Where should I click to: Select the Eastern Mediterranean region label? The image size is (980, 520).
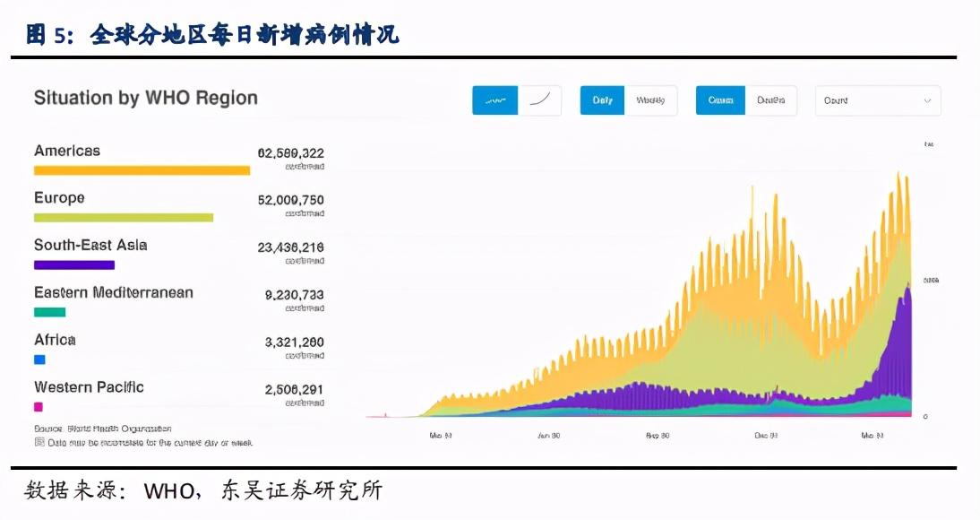point(114,292)
